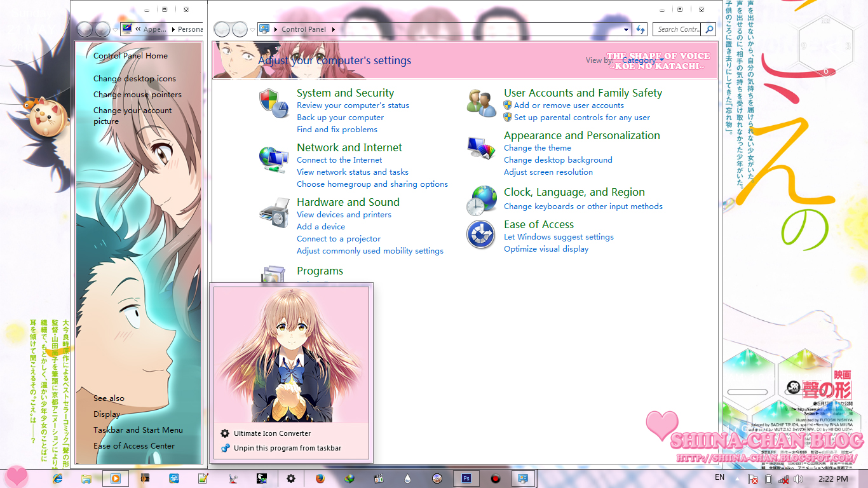Click Back up your computer link
This screenshot has height=488, width=868.
(340, 118)
